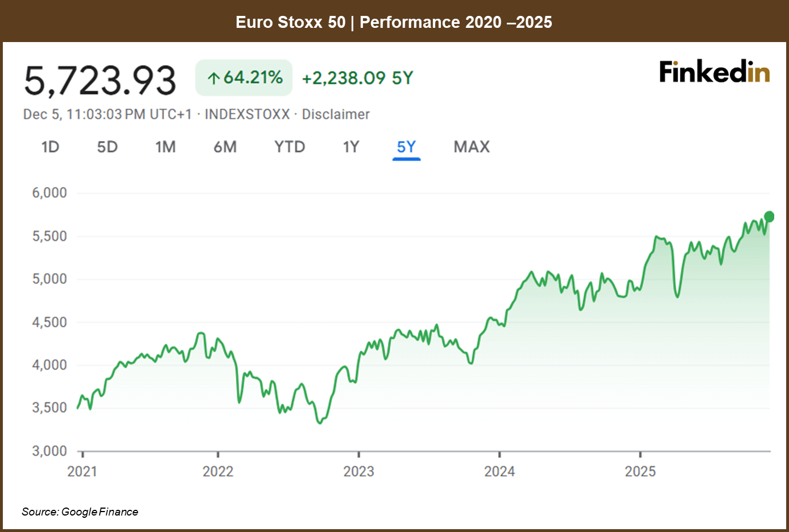
Task: Click the 6,000 y-axis label
Action: click(x=49, y=193)
